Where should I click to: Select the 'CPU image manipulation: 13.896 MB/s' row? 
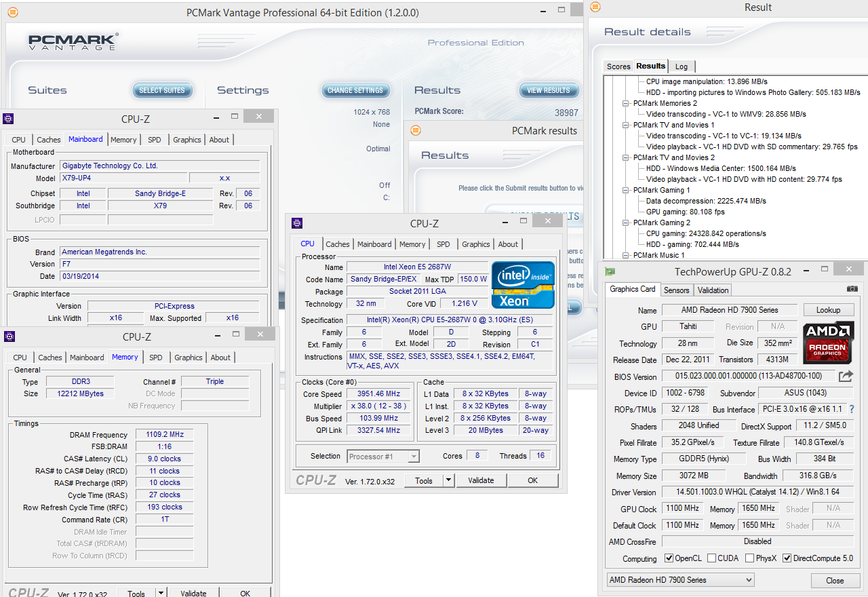click(x=707, y=81)
